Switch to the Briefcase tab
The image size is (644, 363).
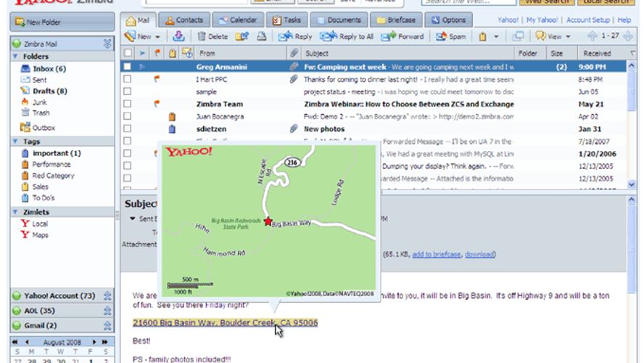pos(396,20)
